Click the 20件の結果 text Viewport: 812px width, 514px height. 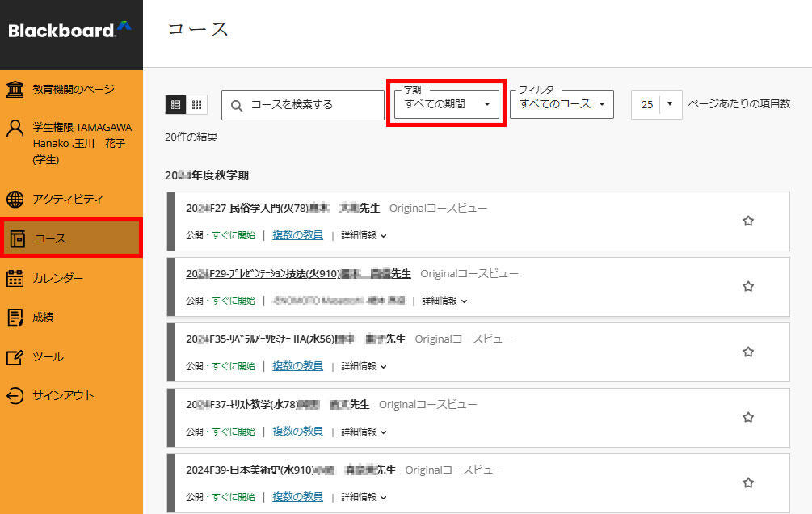click(x=191, y=137)
